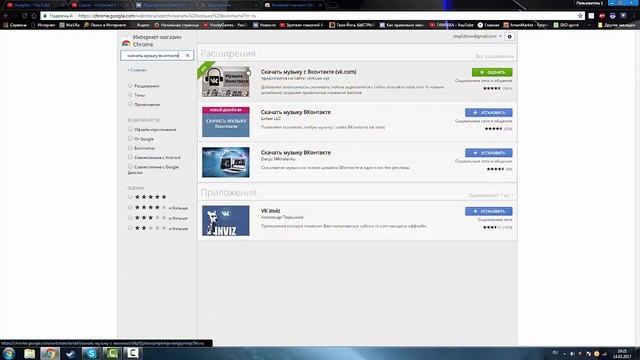Click the Chrome Web Store logo icon
640x360 pixels.
[x=126, y=42]
